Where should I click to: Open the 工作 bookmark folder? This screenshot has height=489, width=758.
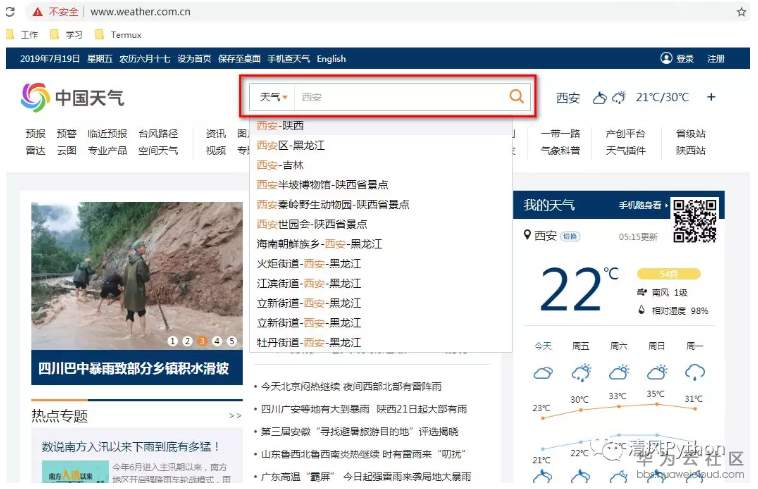(22, 35)
